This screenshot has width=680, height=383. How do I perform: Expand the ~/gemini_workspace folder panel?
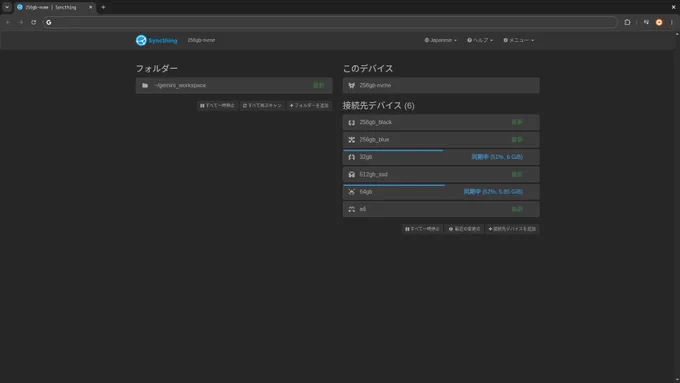tap(234, 85)
